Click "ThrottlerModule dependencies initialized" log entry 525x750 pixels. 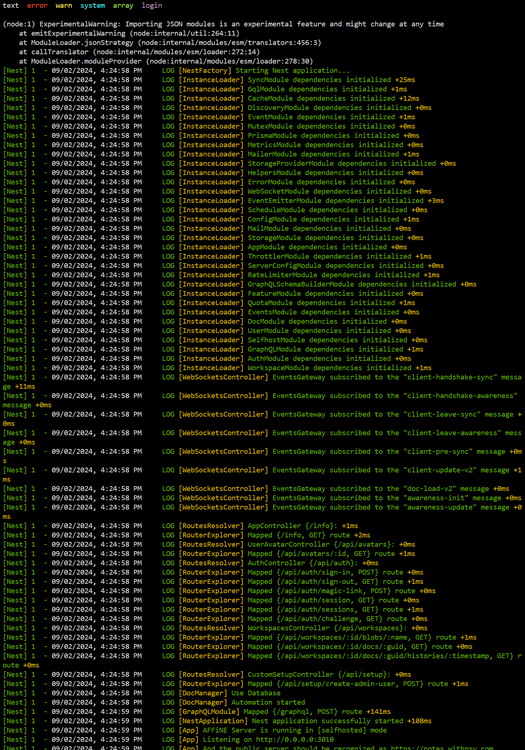tap(339, 256)
